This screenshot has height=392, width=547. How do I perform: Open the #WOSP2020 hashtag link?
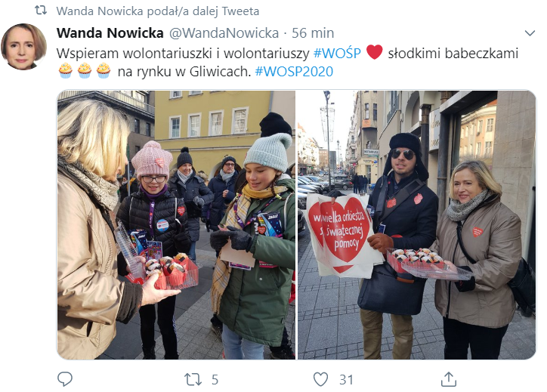click(x=294, y=72)
